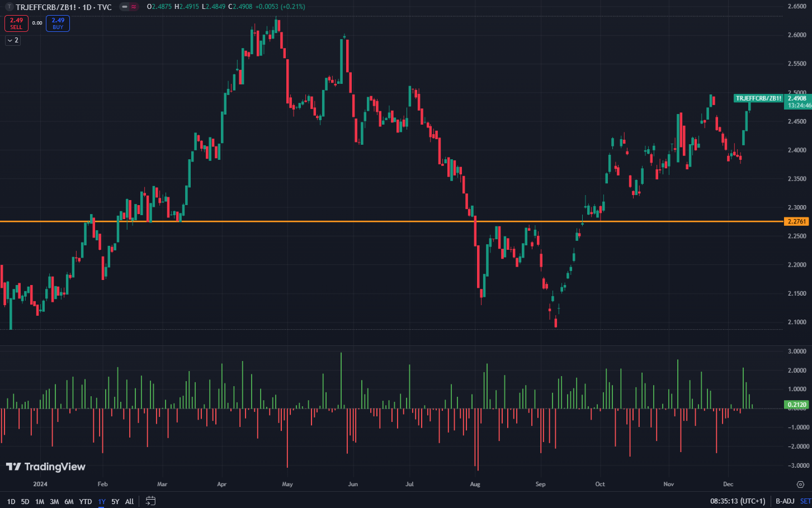This screenshot has width=812, height=508.
Task: Click the close price value 2.4908
Action: pyautogui.click(x=243, y=7)
